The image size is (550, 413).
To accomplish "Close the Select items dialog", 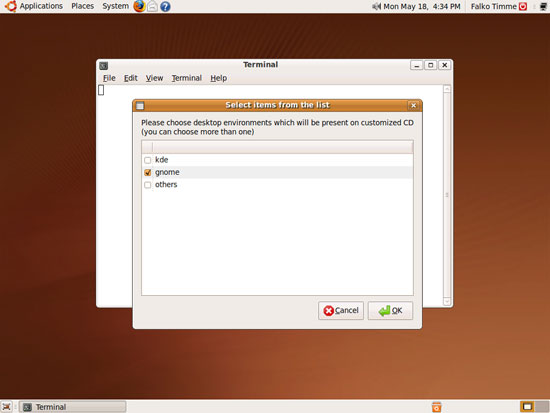I will click(414, 106).
